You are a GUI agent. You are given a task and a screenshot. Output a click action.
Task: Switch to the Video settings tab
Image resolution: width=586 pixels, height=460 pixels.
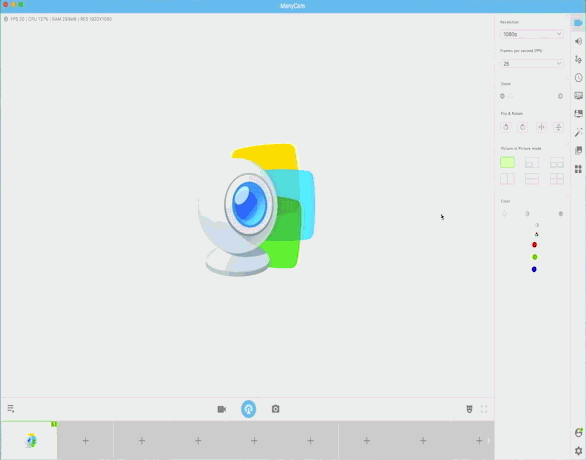click(x=578, y=23)
